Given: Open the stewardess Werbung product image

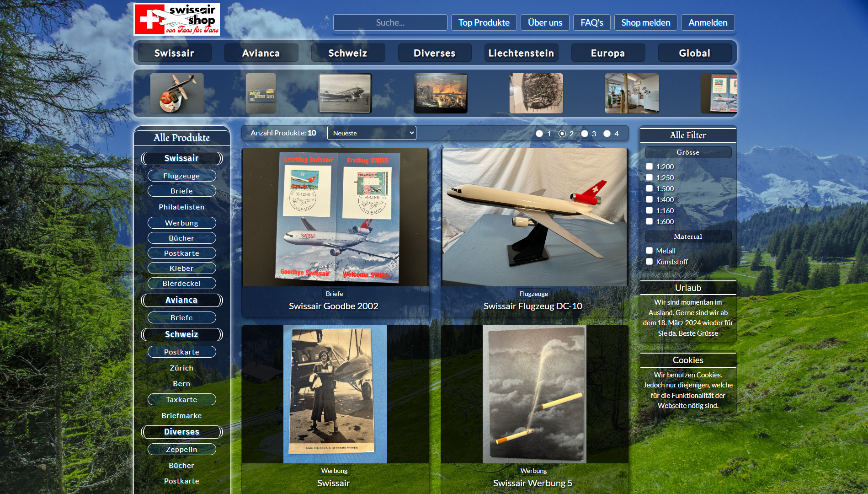Looking at the screenshot, I should point(335,394).
